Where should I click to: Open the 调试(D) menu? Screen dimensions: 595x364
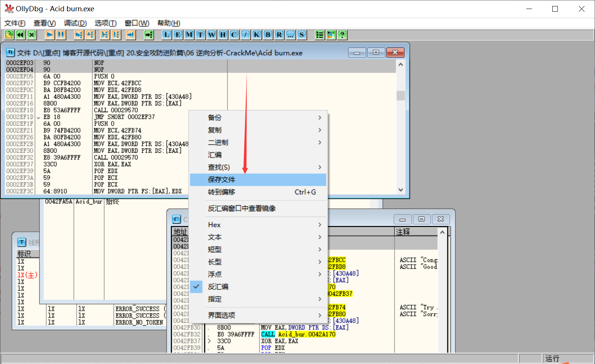click(x=75, y=23)
